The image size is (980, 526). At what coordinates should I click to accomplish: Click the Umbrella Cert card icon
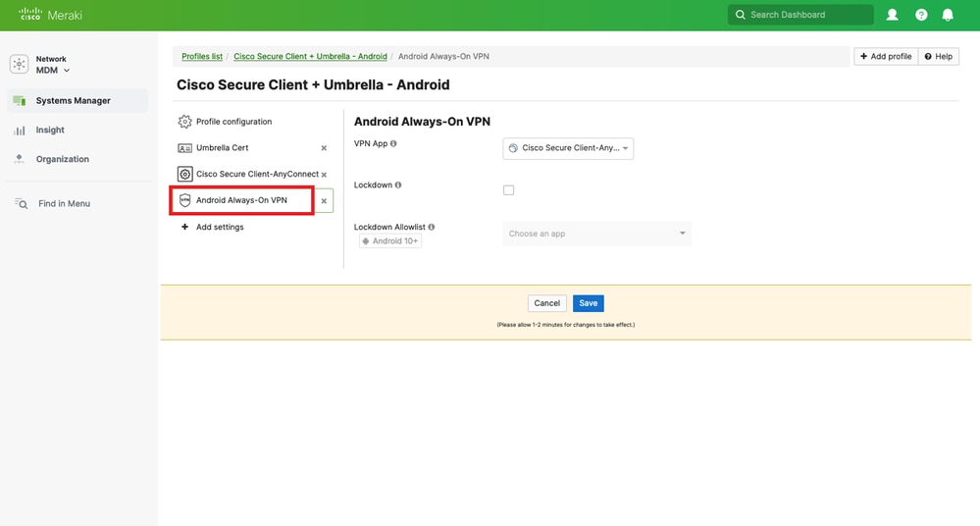tap(185, 148)
